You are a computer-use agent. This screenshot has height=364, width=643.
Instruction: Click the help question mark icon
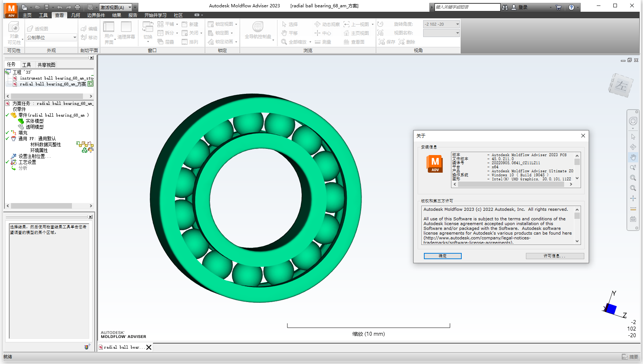[x=571, y=7]
